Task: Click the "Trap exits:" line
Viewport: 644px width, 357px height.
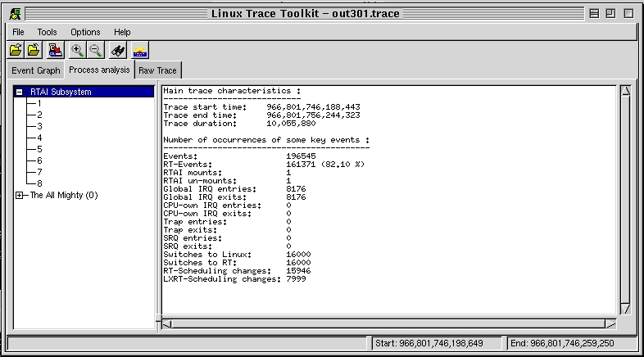Action: (227, 230)
